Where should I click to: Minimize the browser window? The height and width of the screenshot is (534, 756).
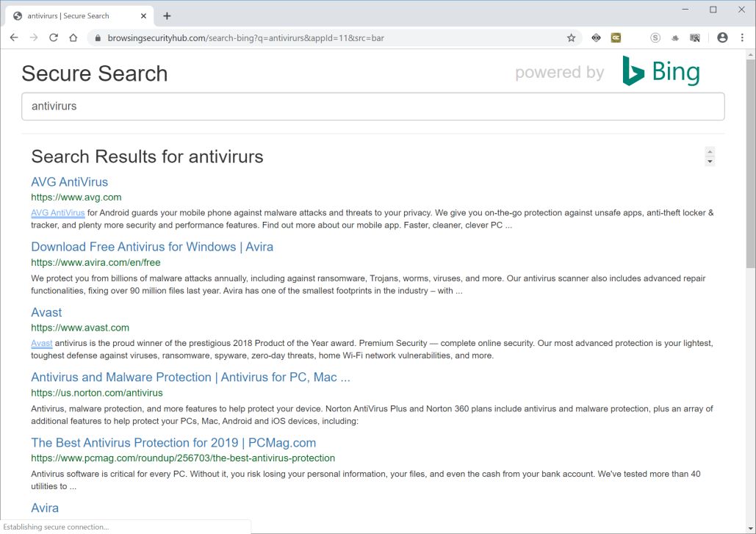(685, 10)
